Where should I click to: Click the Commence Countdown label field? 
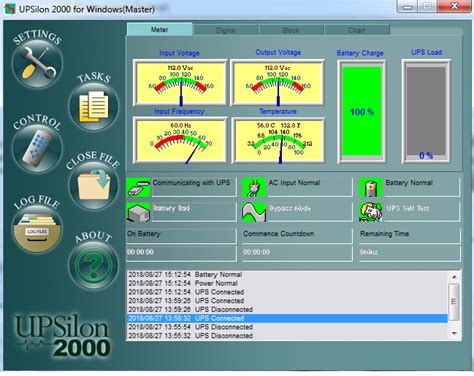pos(297,235)
